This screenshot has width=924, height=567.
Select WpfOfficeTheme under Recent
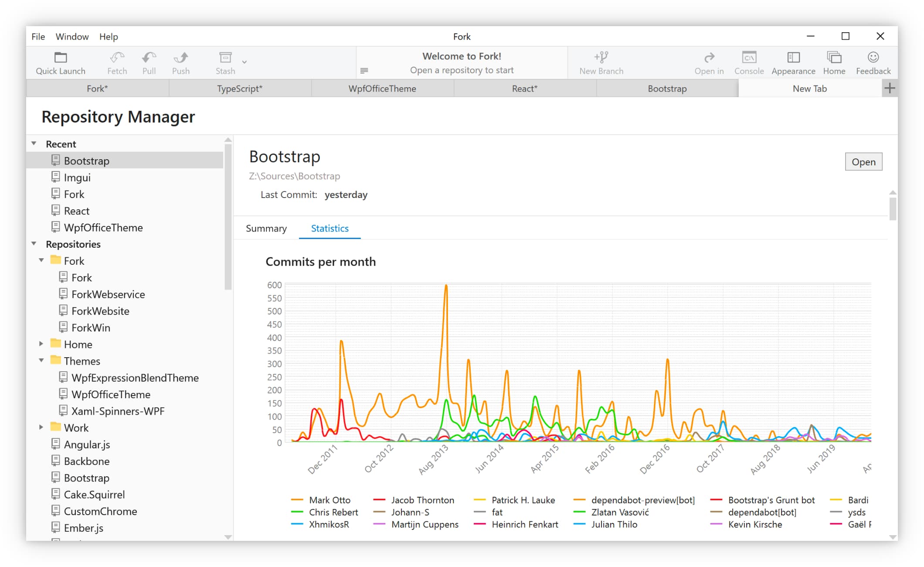pos(125,227)
